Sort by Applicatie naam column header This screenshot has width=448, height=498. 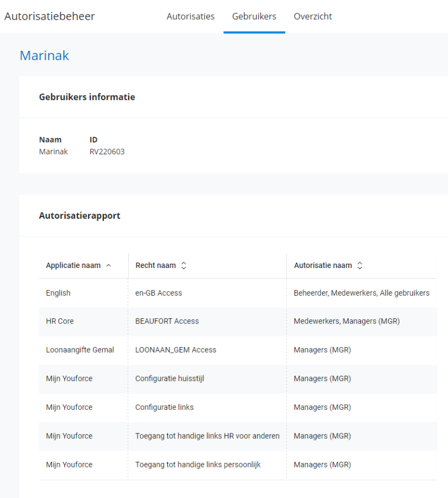[x=73, y=265]
